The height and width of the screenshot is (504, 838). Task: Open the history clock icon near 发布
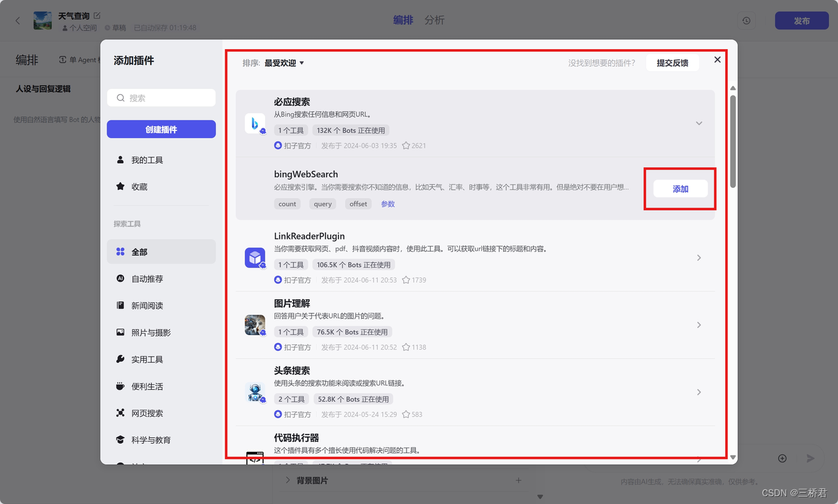click(746, 21)
